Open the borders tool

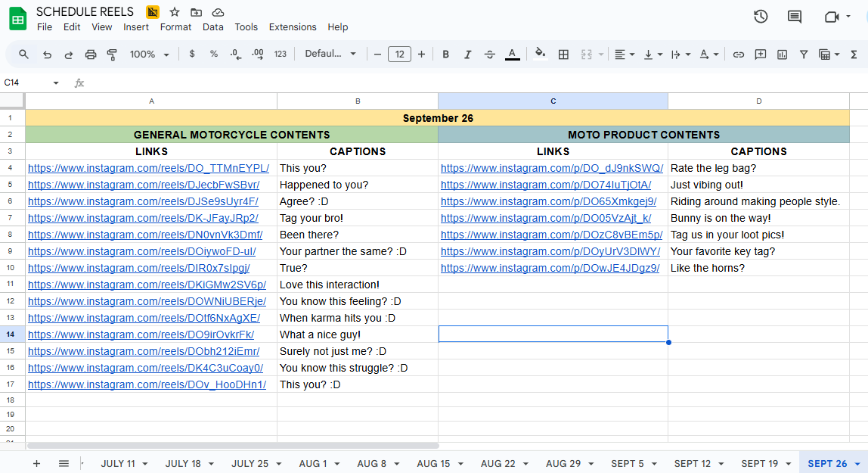563,54
